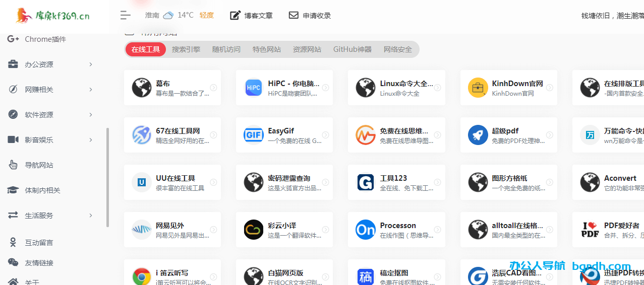The height and width of the screenshot is (285, 644).
Task: Click the 工具123 G logo icon
Action: click(x=366, y=182)
